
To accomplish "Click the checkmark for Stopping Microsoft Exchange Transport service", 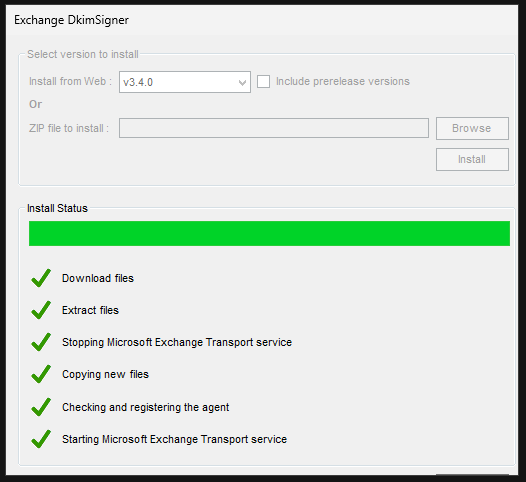I will coord(41,342).
